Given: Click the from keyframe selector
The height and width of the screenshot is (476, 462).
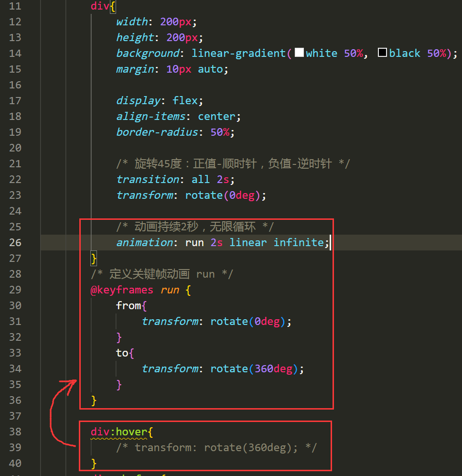Looking at the screenshot, I should [x=128, y=305].
